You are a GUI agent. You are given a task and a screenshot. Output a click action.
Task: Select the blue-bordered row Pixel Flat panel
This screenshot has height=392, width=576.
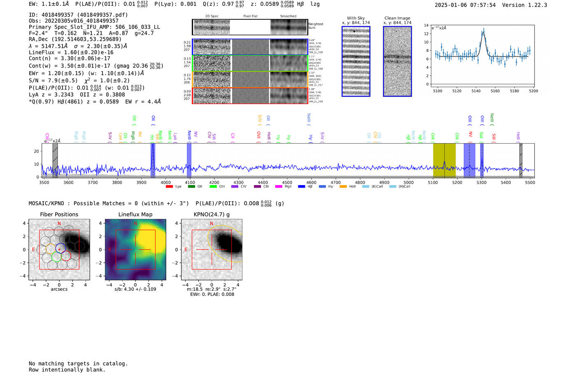click(251, 47)
